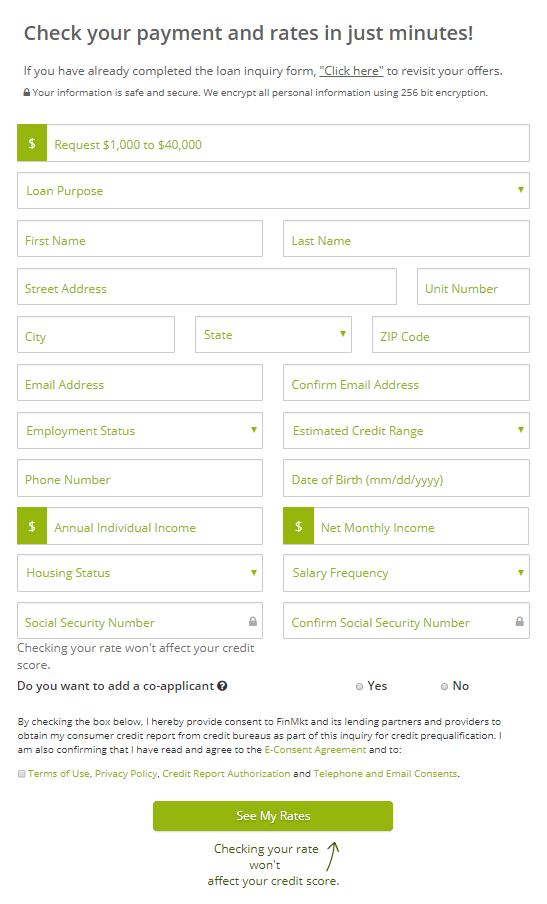Follow the "Click here" link to revisit offers

(351, 71)
